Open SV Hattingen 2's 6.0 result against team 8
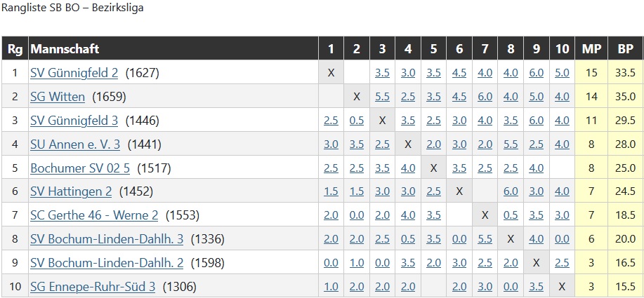 point(511,191)
